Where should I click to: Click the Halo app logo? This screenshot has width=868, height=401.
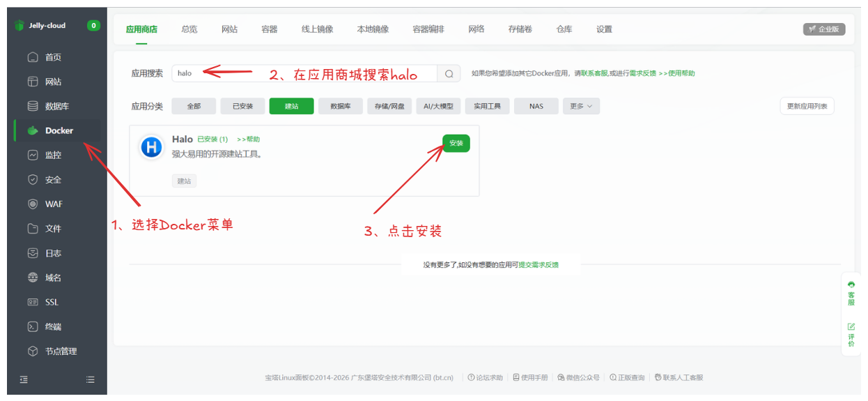(151, 147)
